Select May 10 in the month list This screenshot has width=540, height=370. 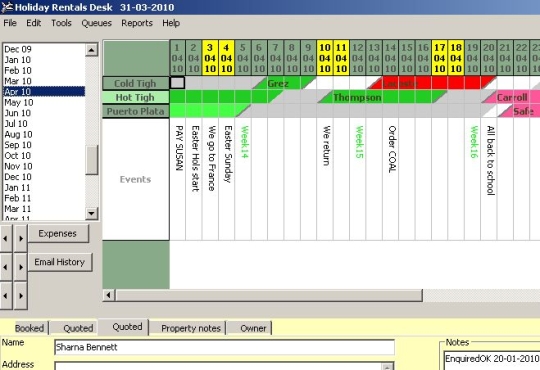[x=44, y=102]
